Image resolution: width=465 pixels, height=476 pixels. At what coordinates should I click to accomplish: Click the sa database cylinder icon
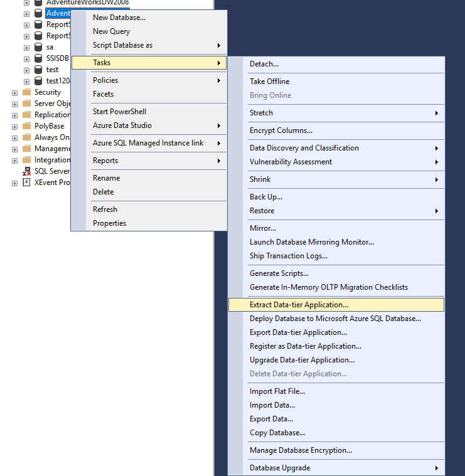tap(38, 47)
